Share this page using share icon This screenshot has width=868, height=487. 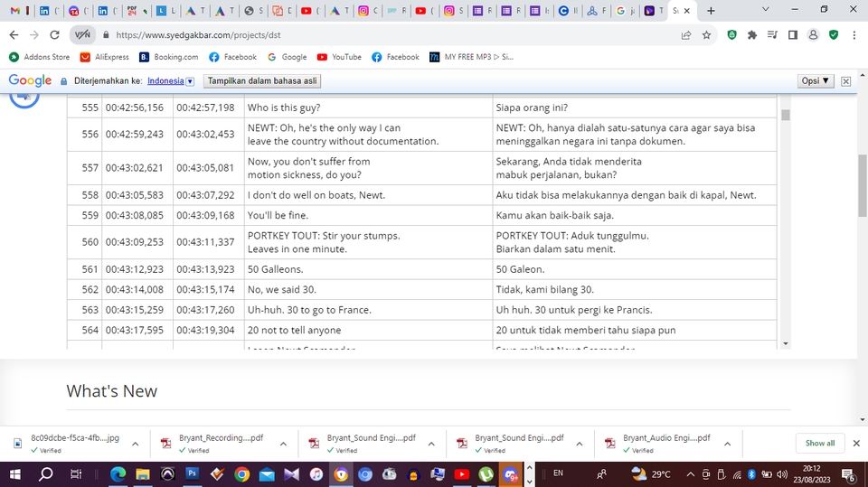[686, 35]
